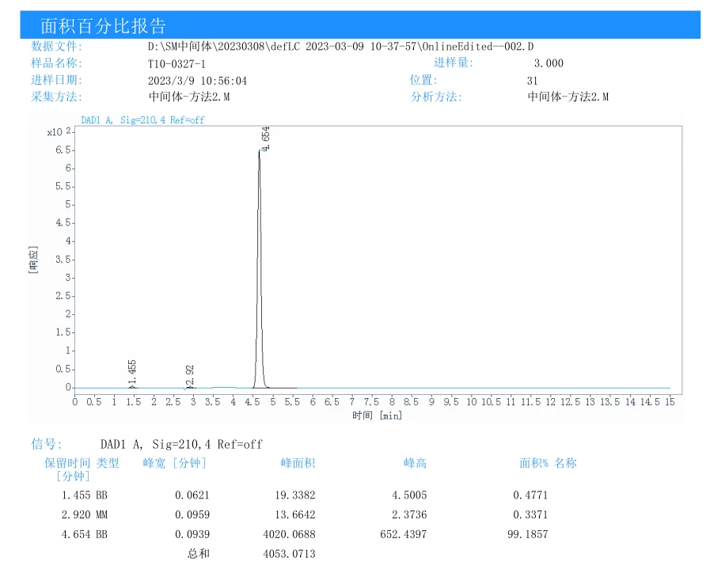Click the x-axis title 时间 [min]
Image resolution: width=710 pixels, height=588 pixels.
pyautogui.click(x=378, y=415)
